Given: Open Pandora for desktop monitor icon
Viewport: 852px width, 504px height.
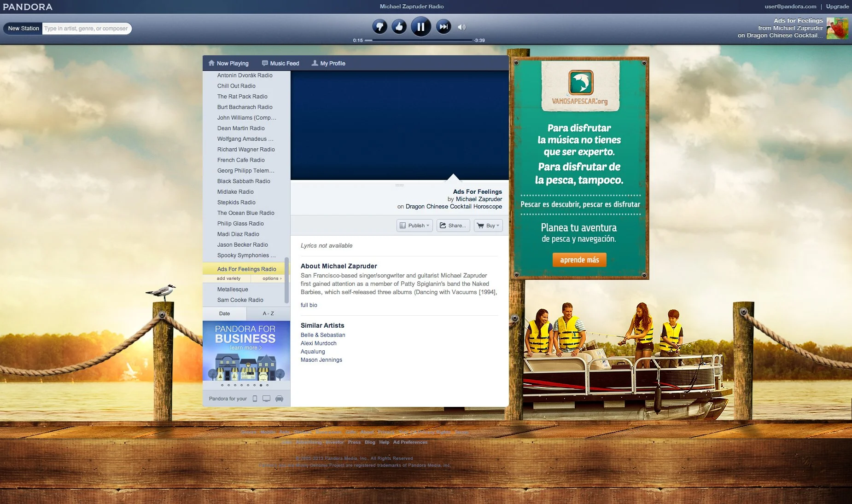Looking at the screenshot, I should click(x=266, y=399).
